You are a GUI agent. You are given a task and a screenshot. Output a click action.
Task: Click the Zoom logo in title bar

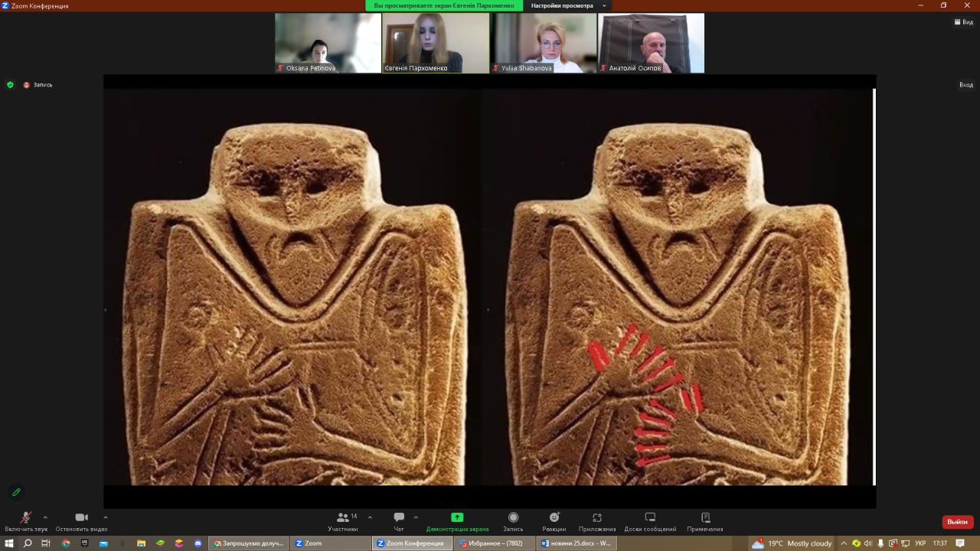5,5
